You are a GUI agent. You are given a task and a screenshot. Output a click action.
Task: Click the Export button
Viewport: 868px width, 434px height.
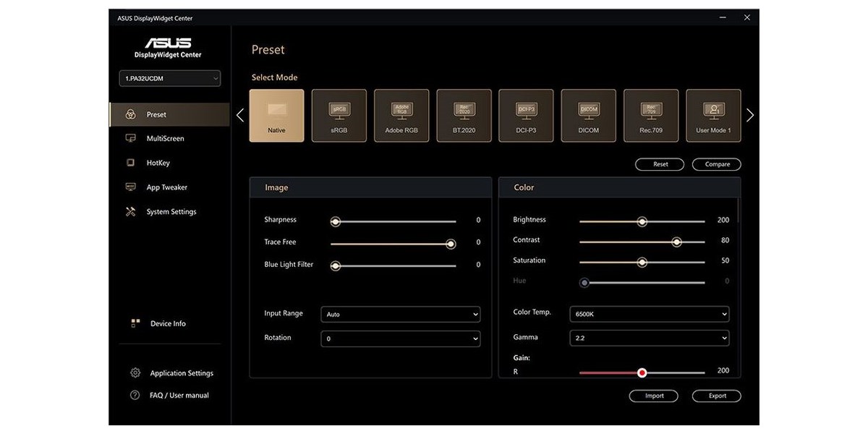(717, 396)
